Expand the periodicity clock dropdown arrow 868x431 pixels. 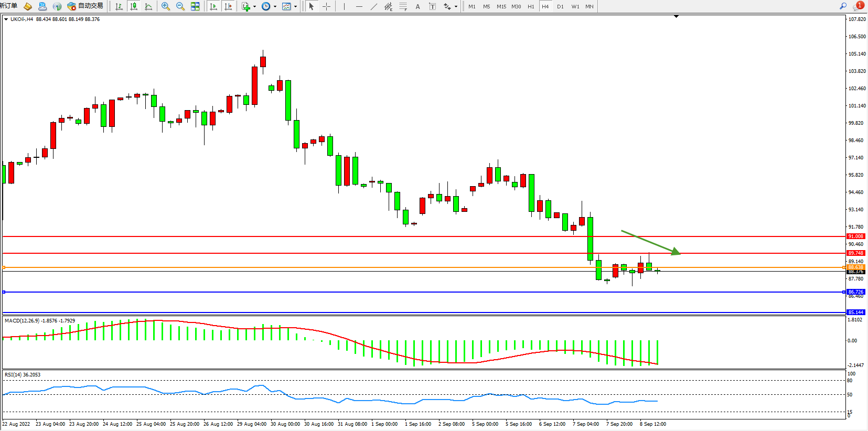pos(275,7)
